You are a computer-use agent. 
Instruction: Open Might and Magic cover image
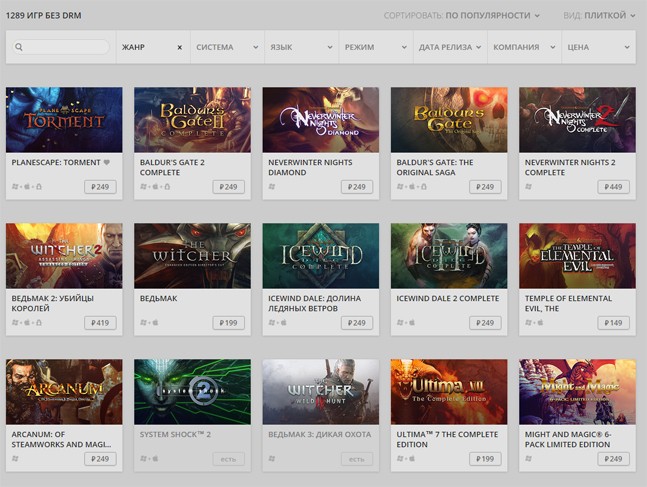coord(577,392)
